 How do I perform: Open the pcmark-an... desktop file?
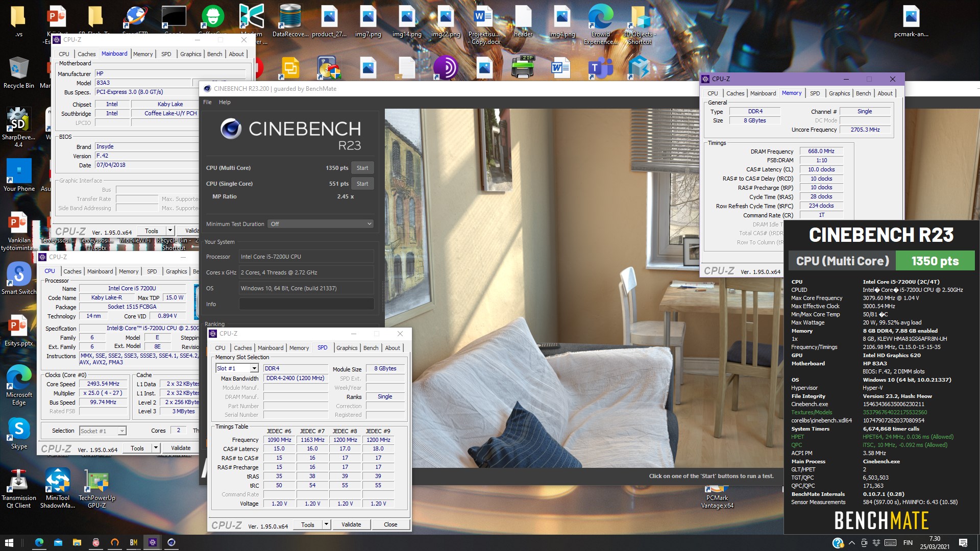(x=911, y=21)
